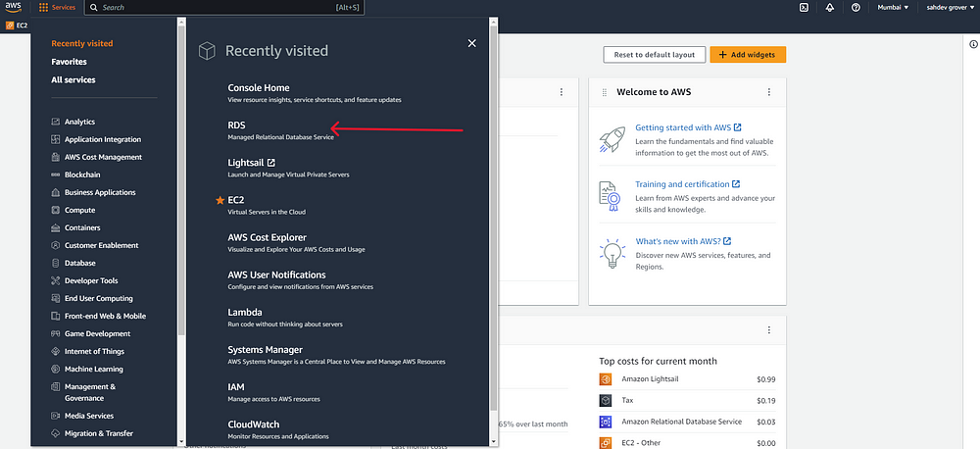Image resolution: width=980 pixels, height=449 pixels.
Task: Open Console Home from recently visited
Action: [x=258, y=88]
